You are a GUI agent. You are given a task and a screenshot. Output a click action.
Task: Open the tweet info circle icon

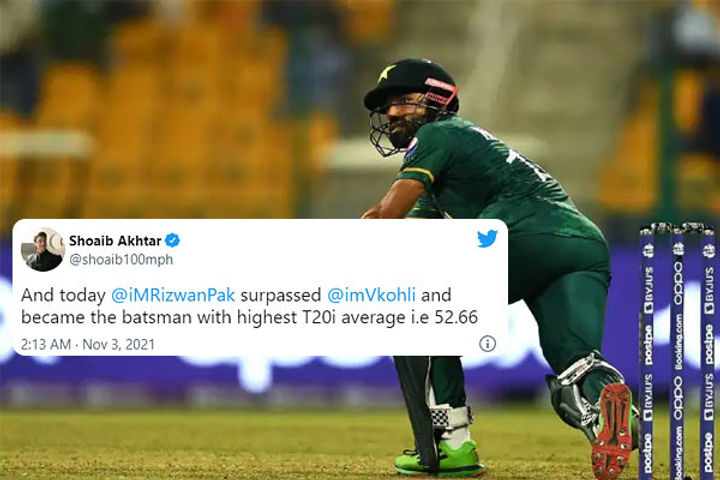[x=487, y=344]
